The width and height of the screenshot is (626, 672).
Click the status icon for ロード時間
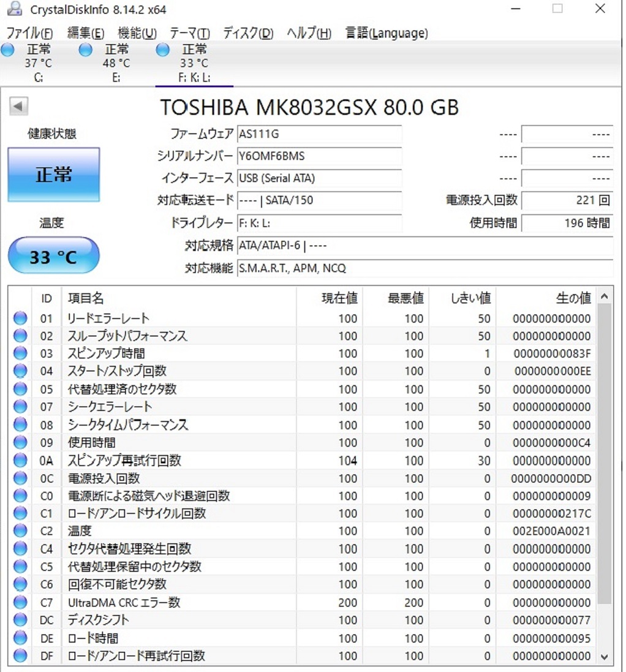[20, 638]
